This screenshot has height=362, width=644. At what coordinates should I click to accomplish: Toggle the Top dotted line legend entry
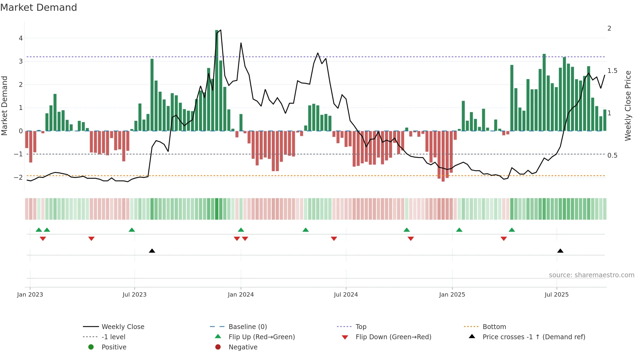tap(352, 327)
